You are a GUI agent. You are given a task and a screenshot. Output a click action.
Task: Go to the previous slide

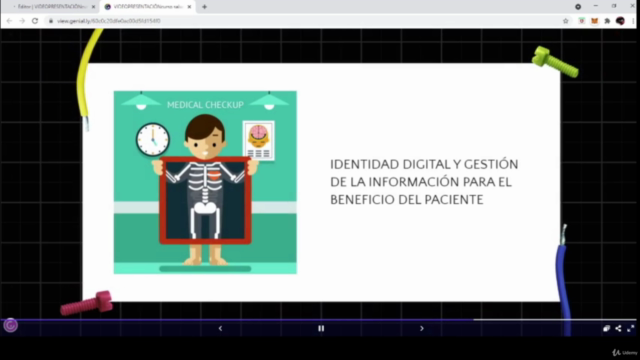[220, 328]
